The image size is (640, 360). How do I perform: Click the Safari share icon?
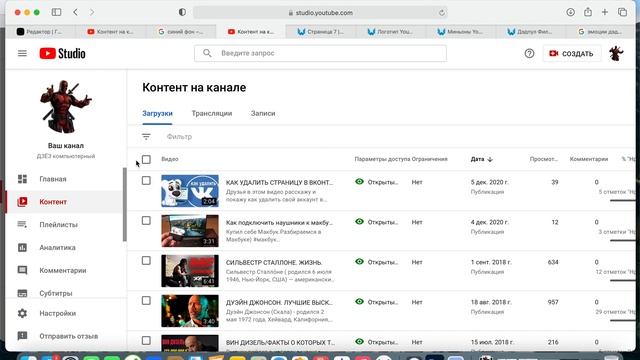pos(588,12)
